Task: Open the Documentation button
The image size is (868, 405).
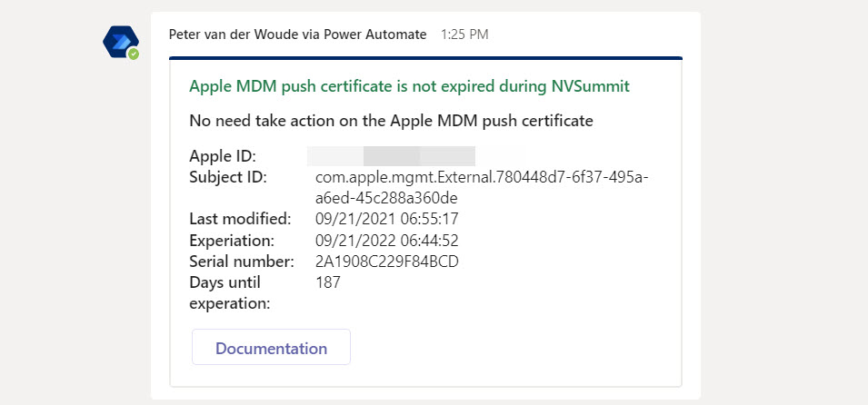Action: tap(271, 348)
